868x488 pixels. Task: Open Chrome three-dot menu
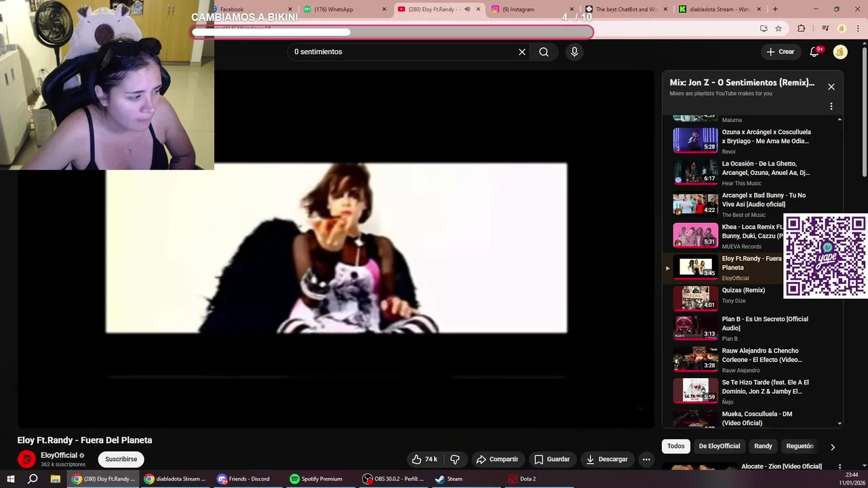[x=859, y=28]
